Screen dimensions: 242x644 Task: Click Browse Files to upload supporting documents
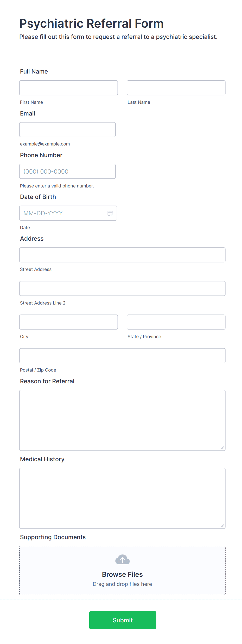pyautogui.click(x=122, y=574)
